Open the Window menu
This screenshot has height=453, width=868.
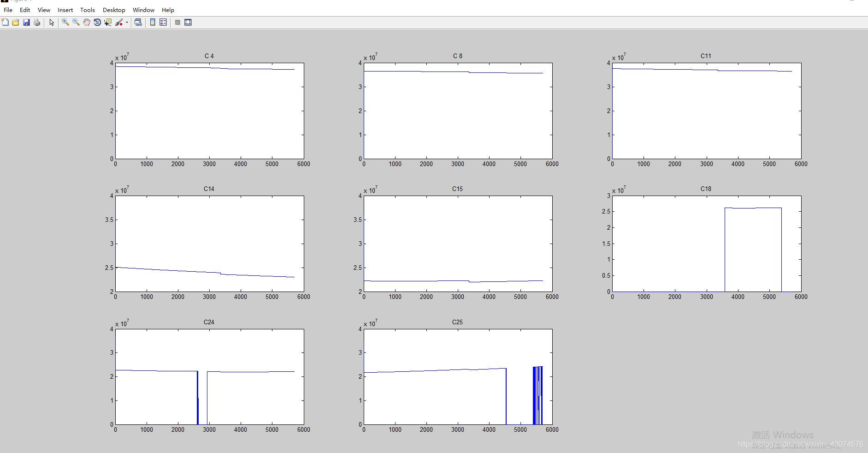(x=143, y=10)
